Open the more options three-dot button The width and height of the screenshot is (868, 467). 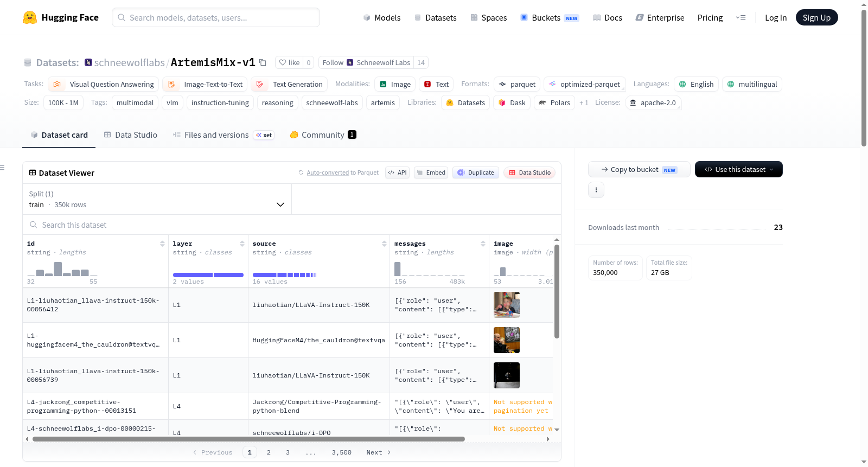point(596,190)
